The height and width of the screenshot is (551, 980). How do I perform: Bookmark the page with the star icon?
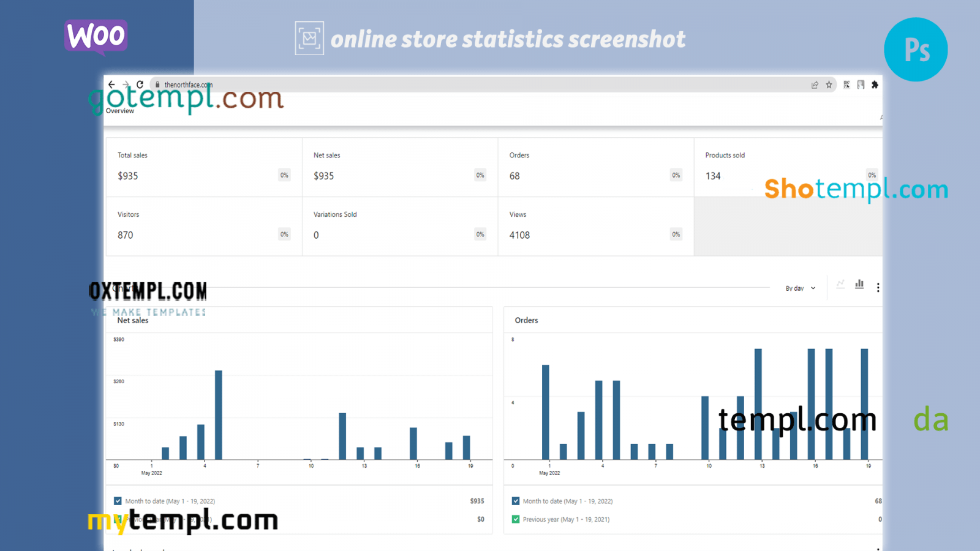click(829, 85)
